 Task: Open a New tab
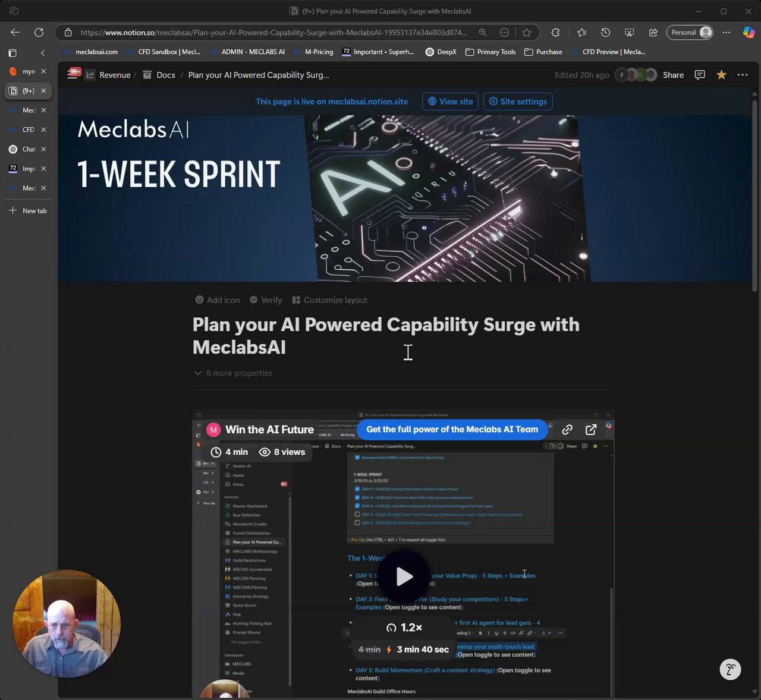tap(27, 211)
